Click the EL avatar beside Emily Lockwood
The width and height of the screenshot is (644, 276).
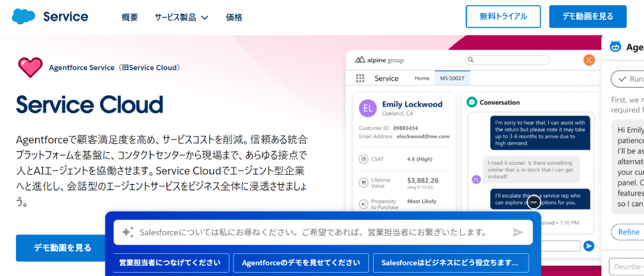tap(368, 109)
